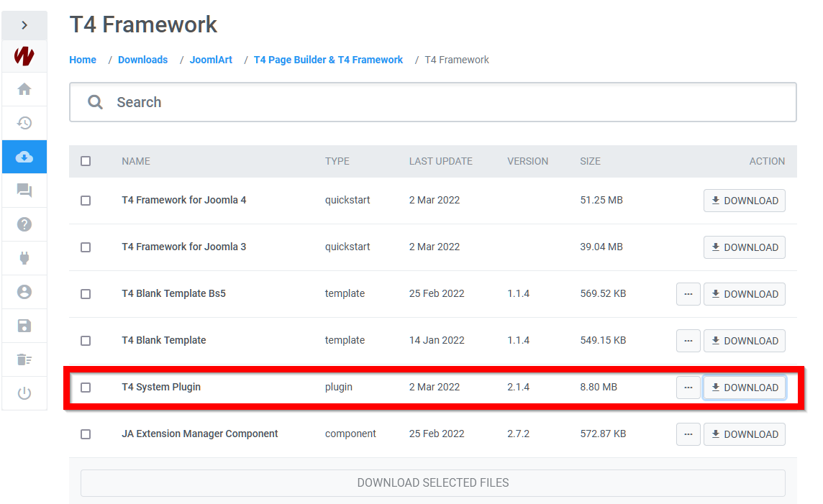823x504 pixels.
Task: Open the user account icon in sidebar
Action: coord(24,292)
